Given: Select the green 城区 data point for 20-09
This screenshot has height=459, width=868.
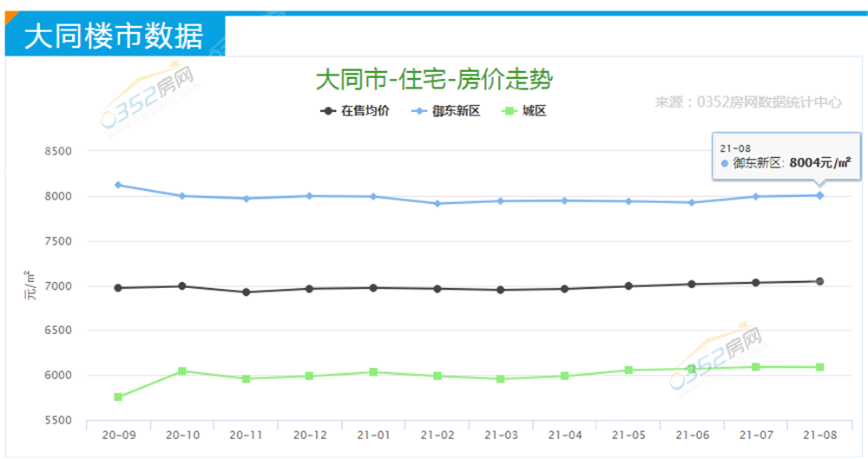Looking at the screenshot, I should pos(118,397).
